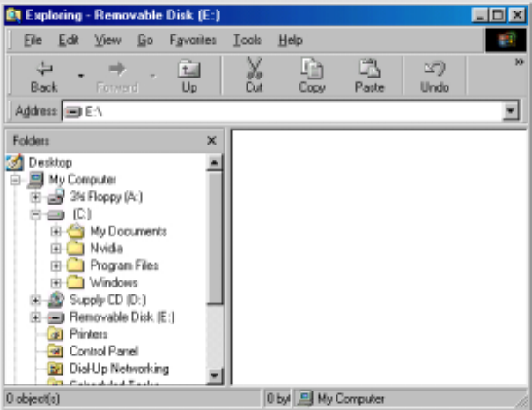Open the View menu
532x410 pixels.
107,40
